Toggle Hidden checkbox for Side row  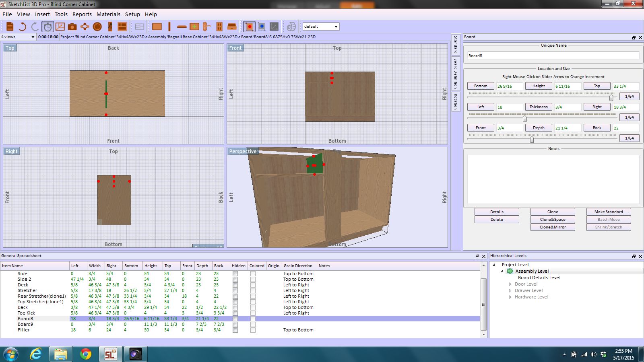(235, 274)
